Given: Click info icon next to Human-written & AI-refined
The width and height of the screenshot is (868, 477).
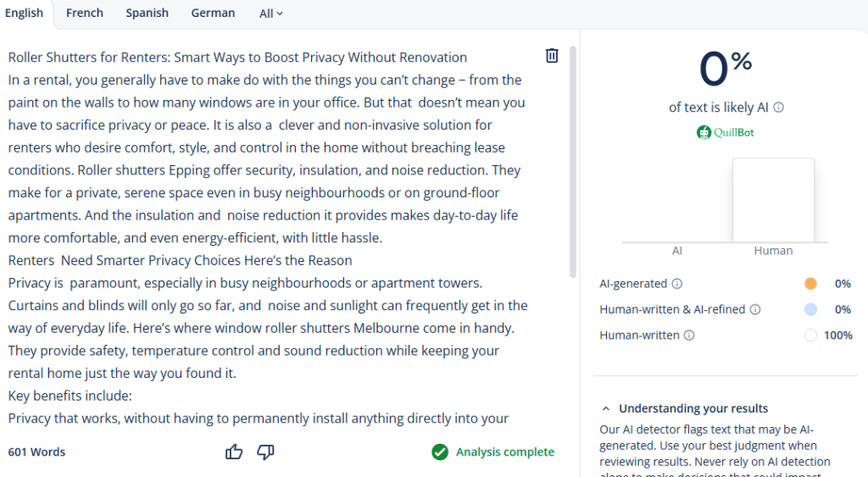Looking at the screenshot, I should coord(755,310).
